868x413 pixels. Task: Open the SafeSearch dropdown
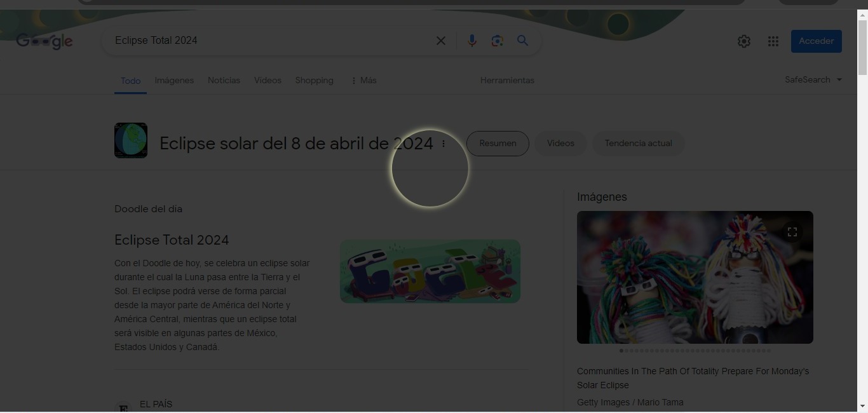(813, 80)
